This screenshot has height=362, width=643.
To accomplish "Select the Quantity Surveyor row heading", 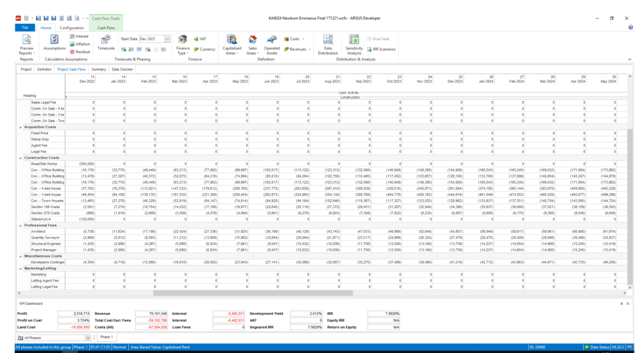I will tap(45, 238).
